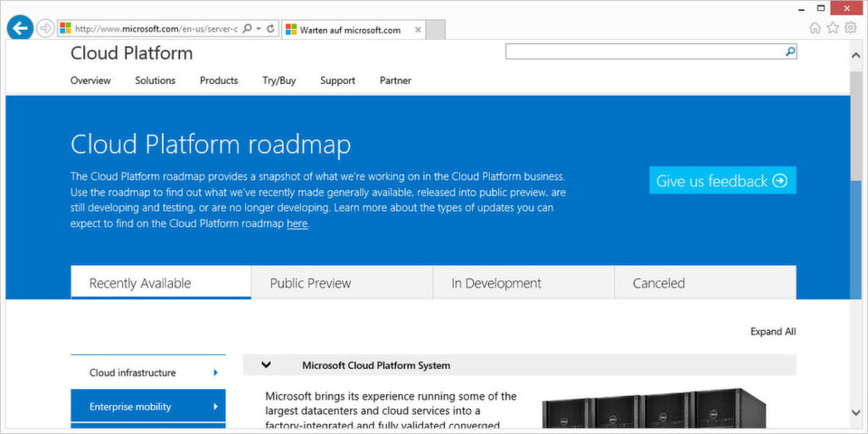Select Enterprise mobility category

click(x=148, y=406)
